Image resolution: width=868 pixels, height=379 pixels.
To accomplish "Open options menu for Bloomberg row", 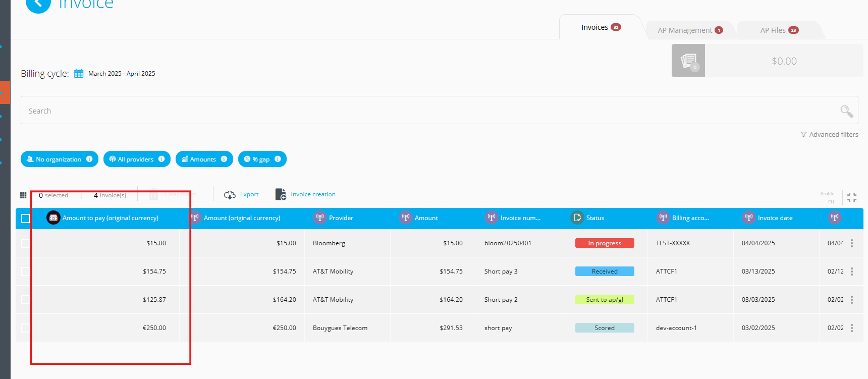I will (852, 243).
